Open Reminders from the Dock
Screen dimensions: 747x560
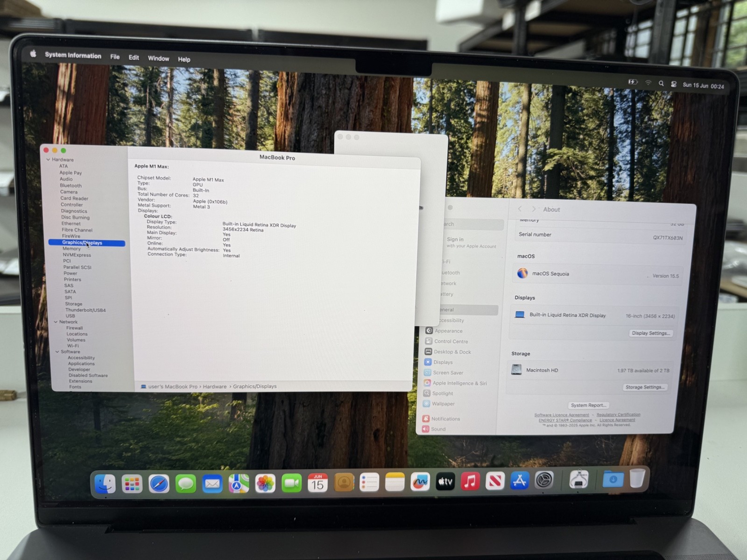pyautogui.click(x=369, y=483)
